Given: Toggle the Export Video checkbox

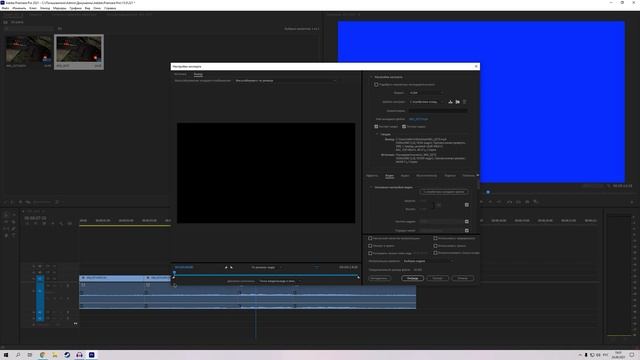Looking at the screenshot, I should [376, 127].
